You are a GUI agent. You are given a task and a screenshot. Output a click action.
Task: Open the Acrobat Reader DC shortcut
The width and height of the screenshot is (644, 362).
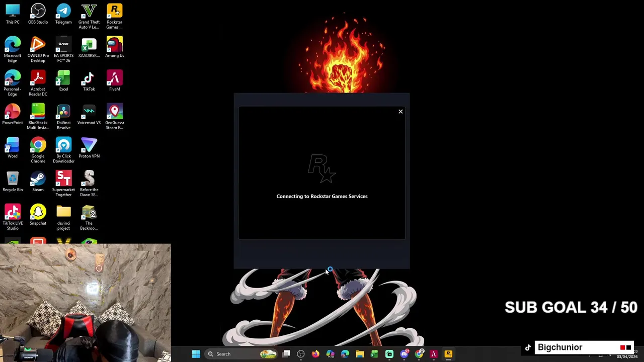pyautogui.click(x=38, y=83)
